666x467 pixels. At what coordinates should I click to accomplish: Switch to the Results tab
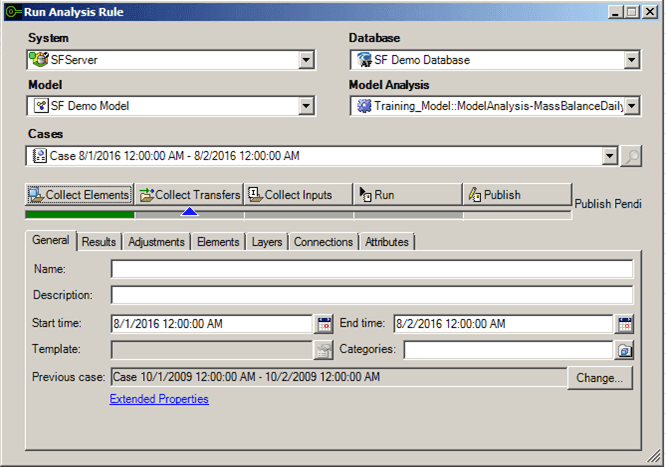[x=99, y=242]
